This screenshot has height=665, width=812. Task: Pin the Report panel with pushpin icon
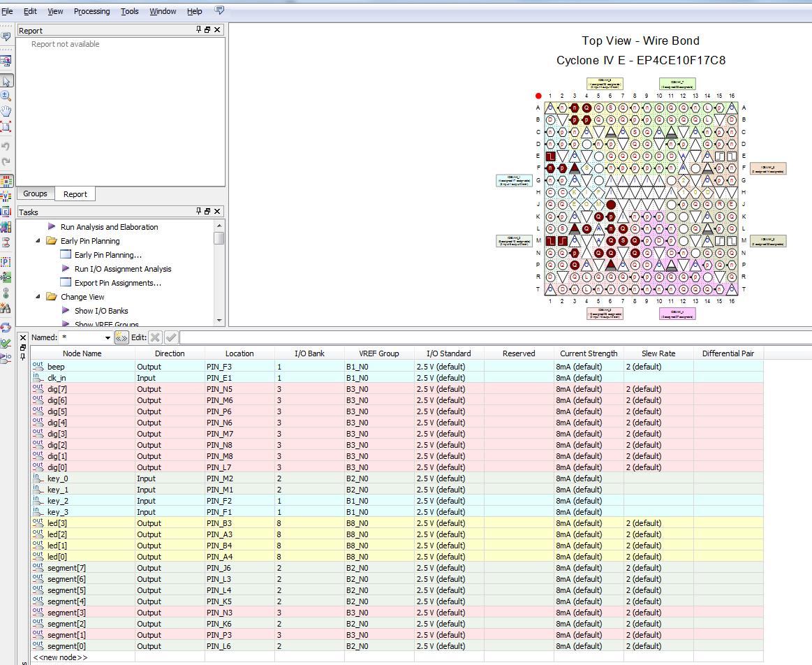click(x=198, y=30)
